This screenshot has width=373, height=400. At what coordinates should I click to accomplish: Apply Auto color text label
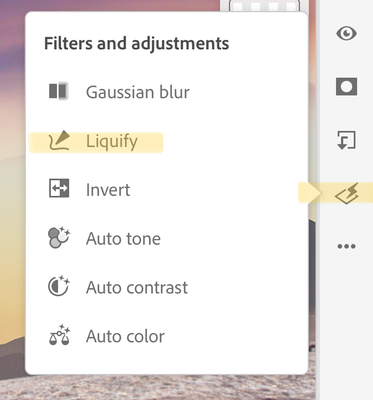click(x=125, y=336)
